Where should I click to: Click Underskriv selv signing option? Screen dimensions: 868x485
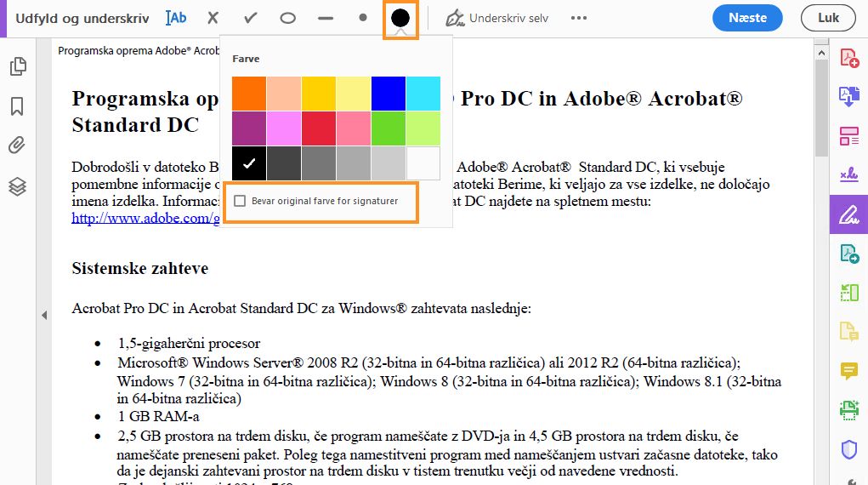(x=496, y=18)
